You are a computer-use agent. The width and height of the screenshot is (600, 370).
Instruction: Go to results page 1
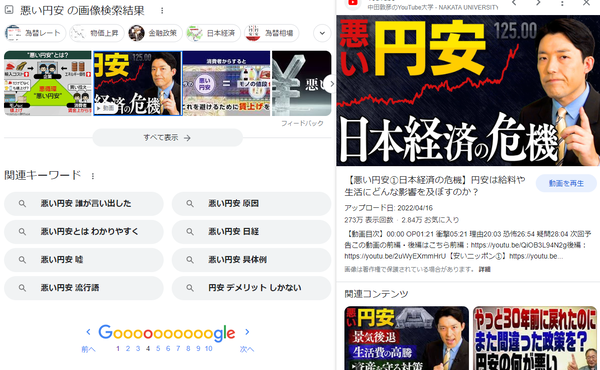(118, 349)
